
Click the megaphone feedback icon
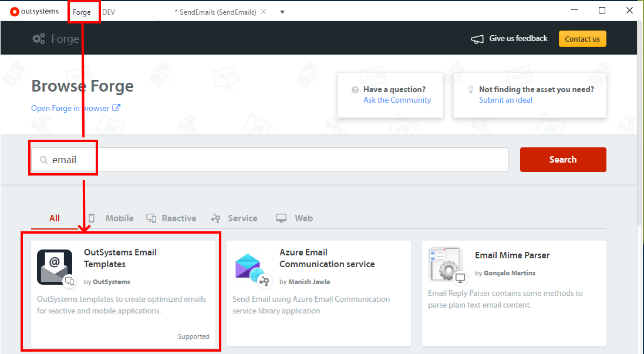(x=477, y=39)
